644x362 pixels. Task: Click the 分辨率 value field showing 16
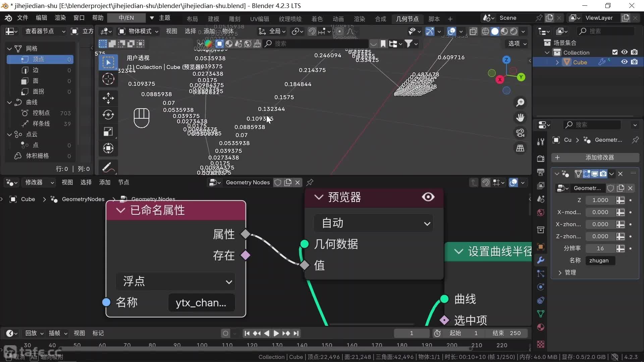point(600,248)
